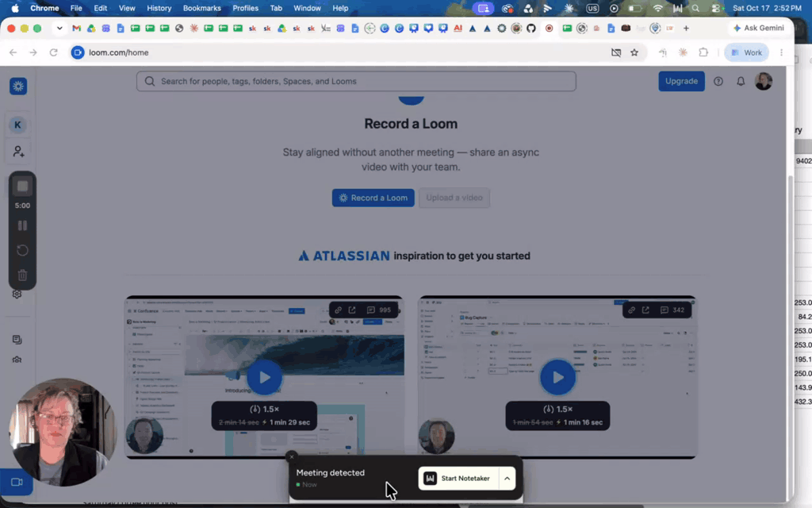Screen dimensions: 812x508
Task: Open Control Center in menu bar
Action: point(716,8)
